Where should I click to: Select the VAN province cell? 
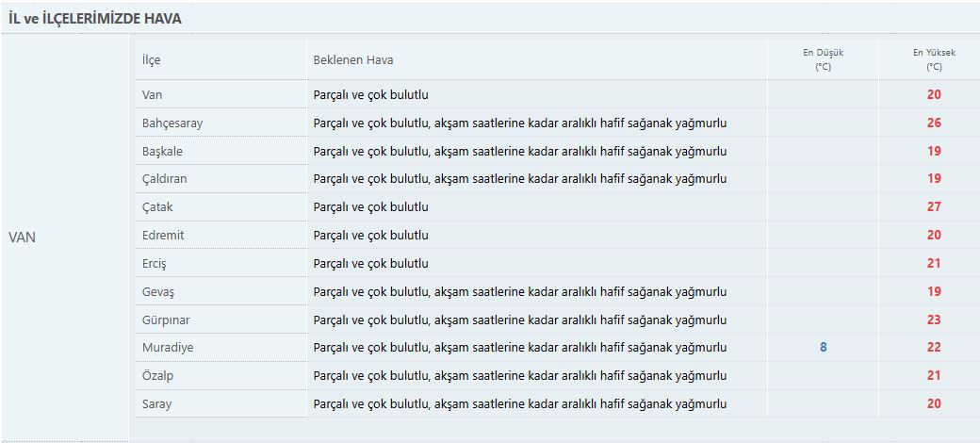pyautogui.click(x=23, y=238)
